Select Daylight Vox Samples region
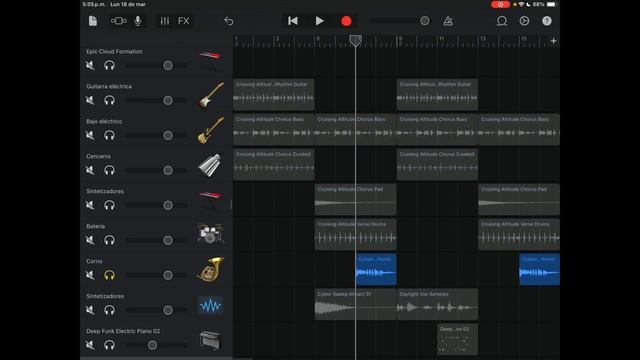The width and height of the screenshot is (640, 360). (437, 304)
